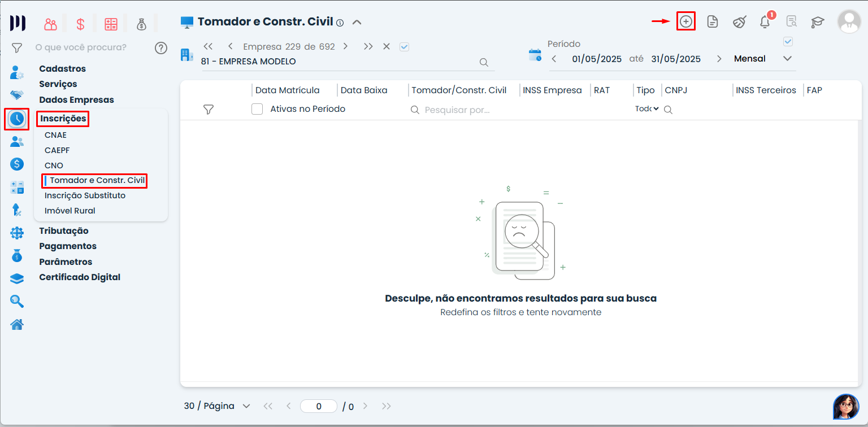Image resolution: width=868 pixels, height=427 pixels.
Task: Open the Imóvel Rural submenu item
Action: point(70,211)
